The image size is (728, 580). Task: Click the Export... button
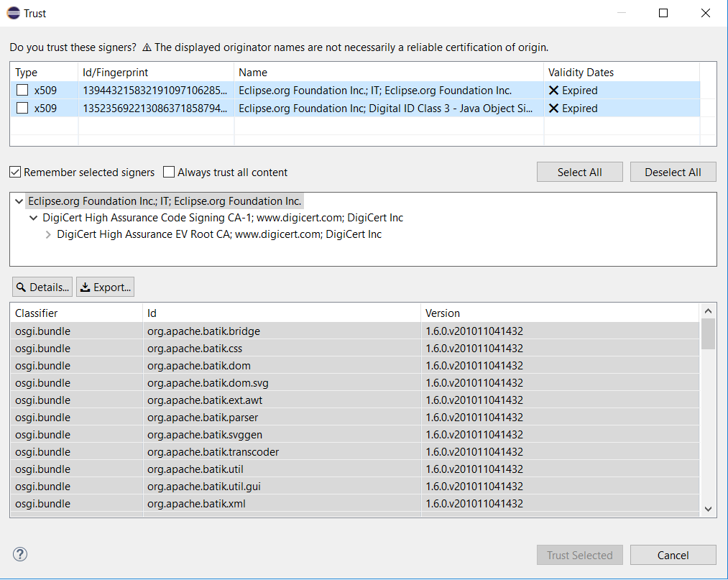coord(106,287)
